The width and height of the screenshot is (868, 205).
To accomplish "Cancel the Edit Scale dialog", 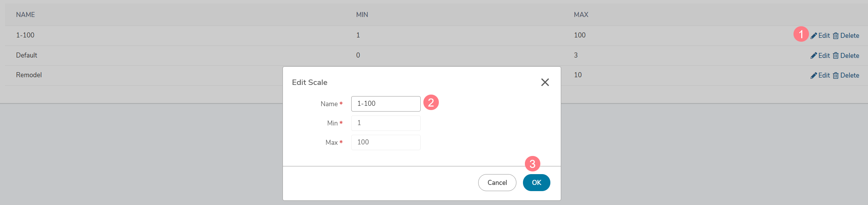I will coord(497,183).
